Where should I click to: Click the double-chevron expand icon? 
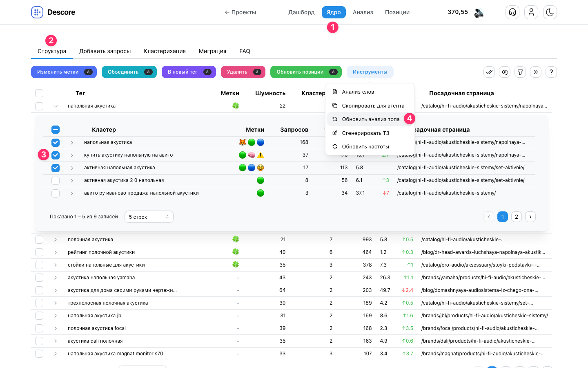(536, 72)
